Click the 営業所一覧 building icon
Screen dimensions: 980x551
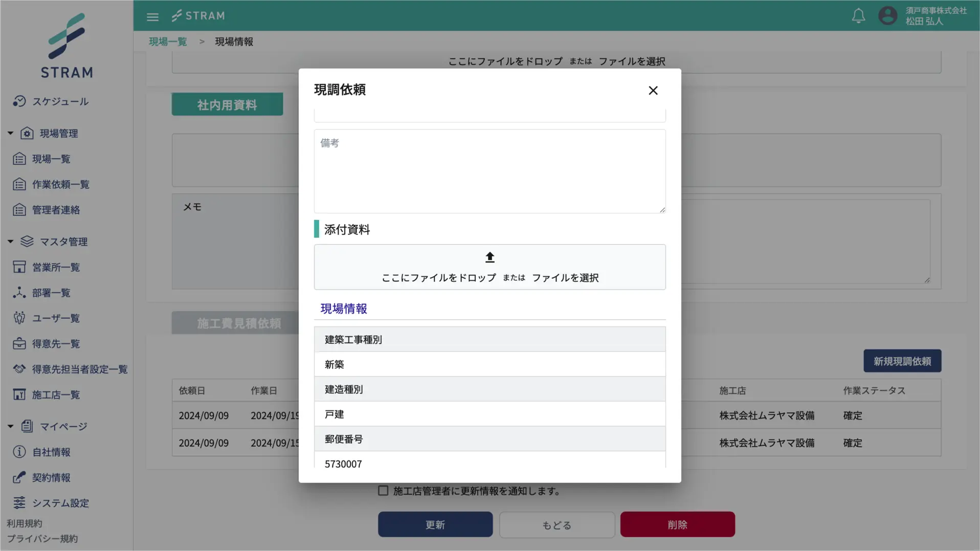pyautogui.click(x=19, y=267)
